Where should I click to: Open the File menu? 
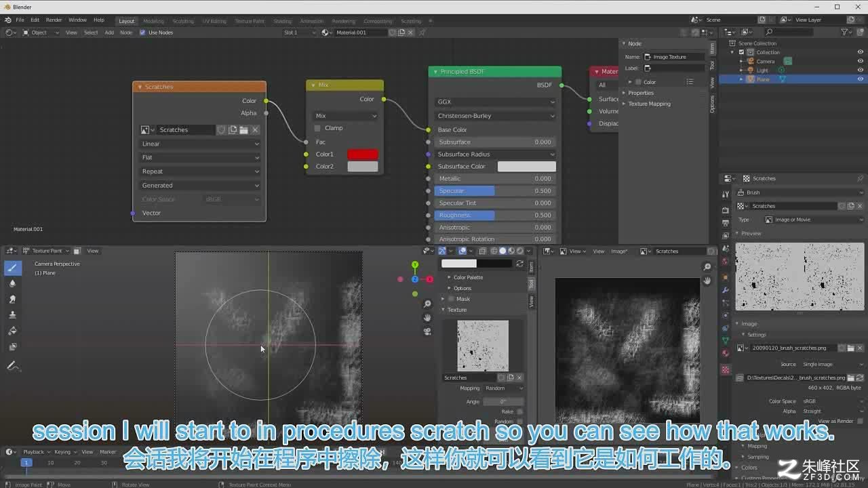coord(20,20)
